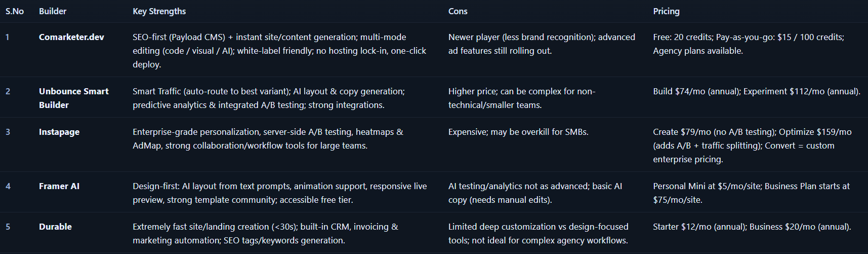The image size is (868, 254).
Task: Select the Unbounce Smart Builder name
Action: (x=74, y=98)
